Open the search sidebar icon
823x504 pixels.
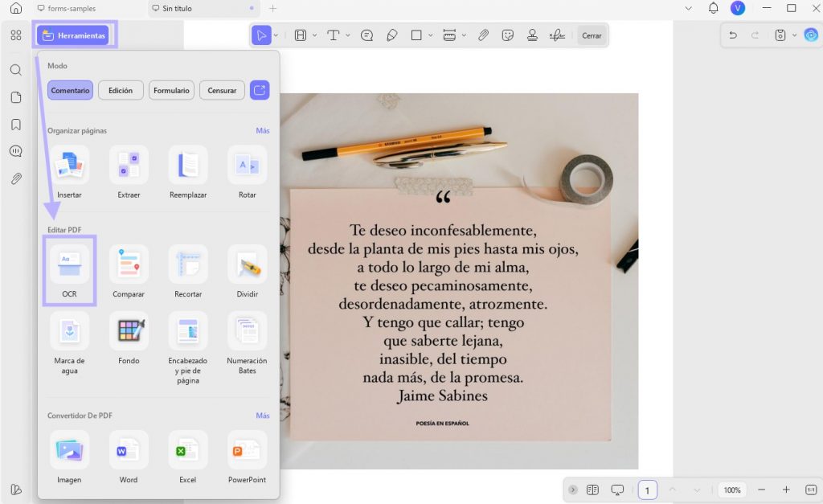point(16,70)
